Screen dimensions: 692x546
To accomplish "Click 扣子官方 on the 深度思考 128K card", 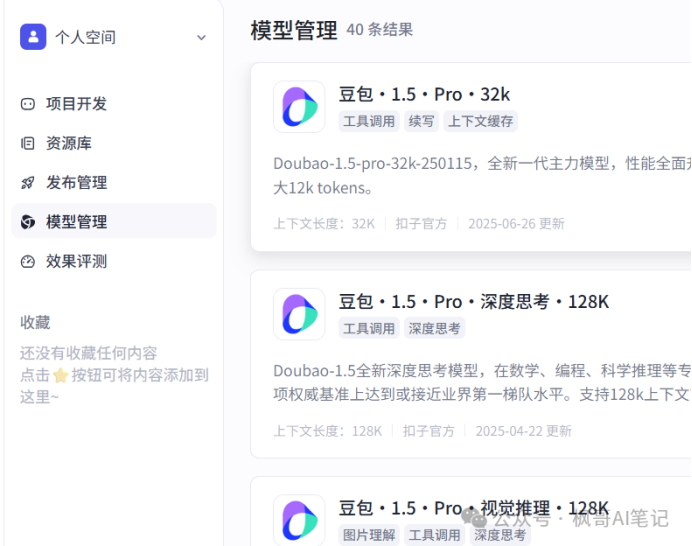I will 429,431.
